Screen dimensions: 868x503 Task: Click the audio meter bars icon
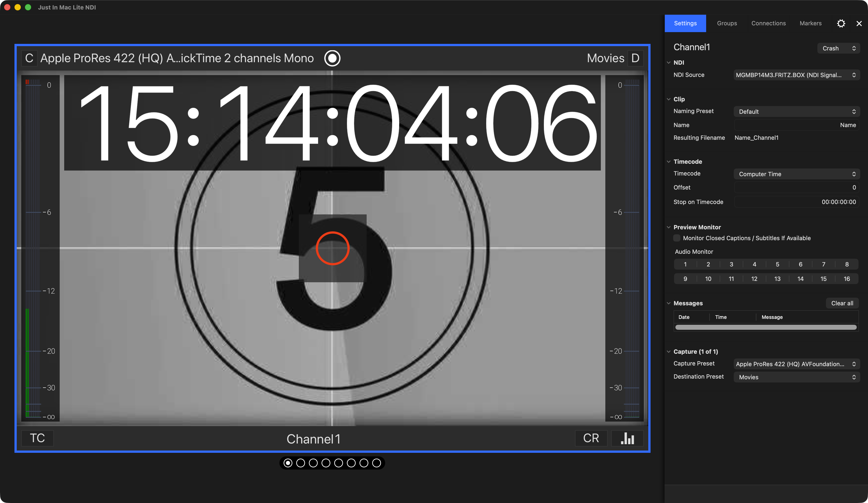point(627,438)
